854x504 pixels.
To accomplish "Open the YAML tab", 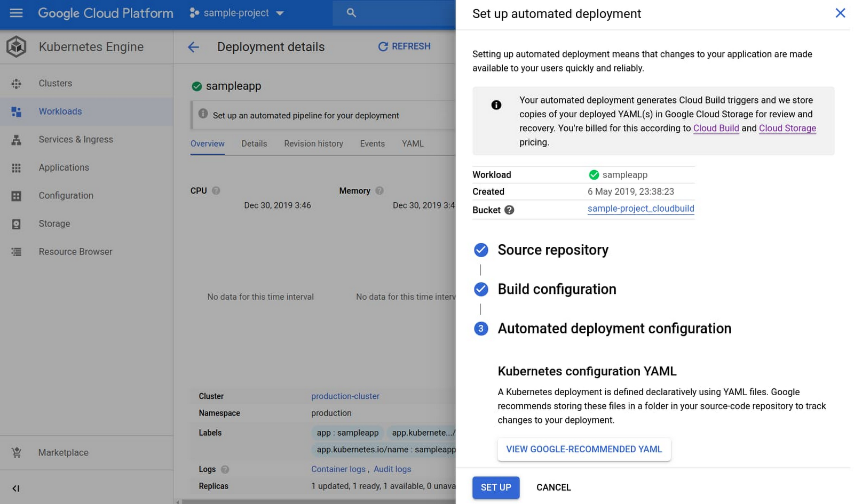I will pyautogui.click(x=413, y=143).
